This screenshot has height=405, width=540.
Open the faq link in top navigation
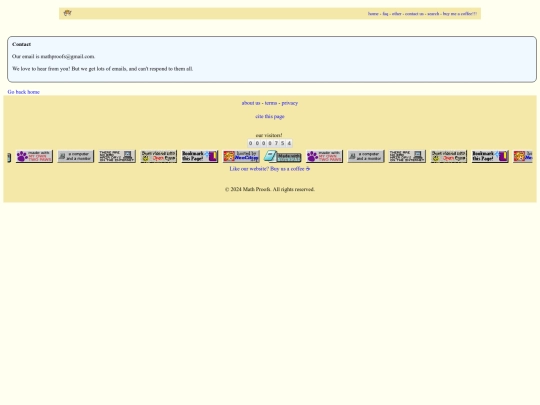pyautogui.click(x=385, y=14)
